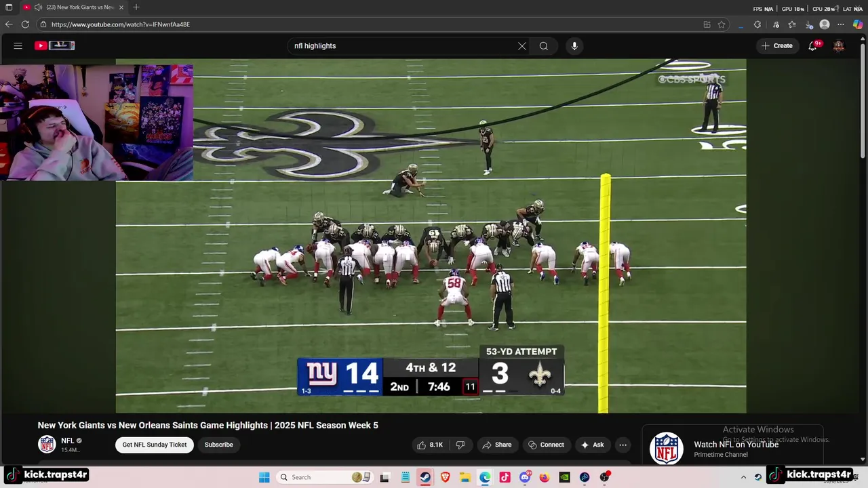Open the YouTube account avatar menu
Viewport: 868px width, 488px height.
coord(839,46)
